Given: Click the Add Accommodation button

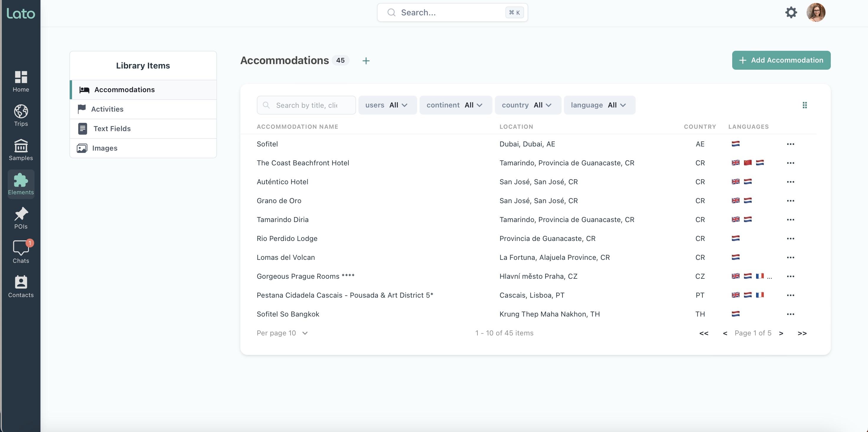Looking at the screenshot, I should pyautogui.click(x=781, y=60).
